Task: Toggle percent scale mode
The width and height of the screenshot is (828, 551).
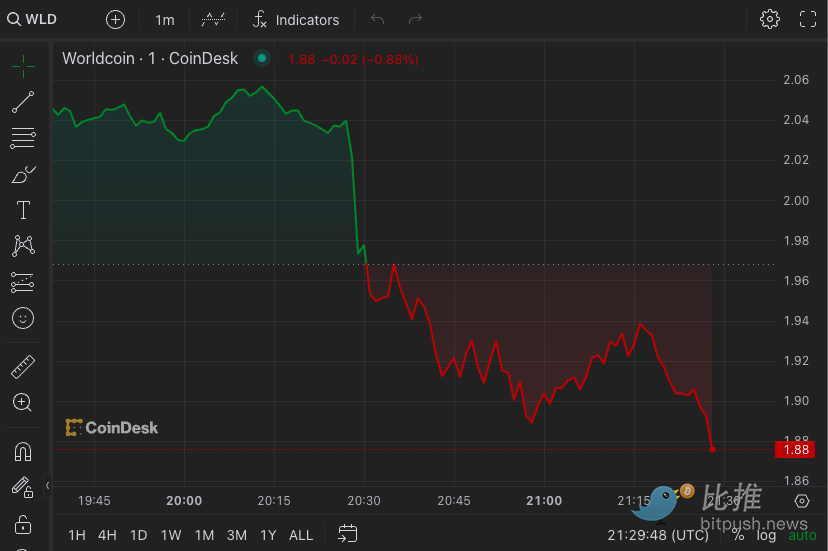Action: (x=738, y=535)
